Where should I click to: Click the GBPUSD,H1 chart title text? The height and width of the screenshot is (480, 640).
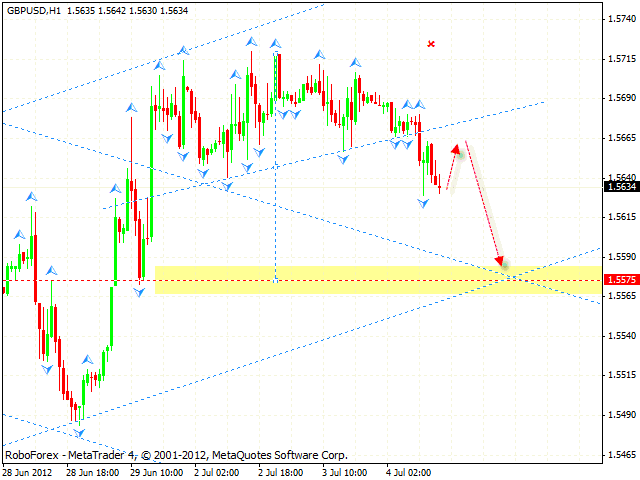(x=33, y=11)
